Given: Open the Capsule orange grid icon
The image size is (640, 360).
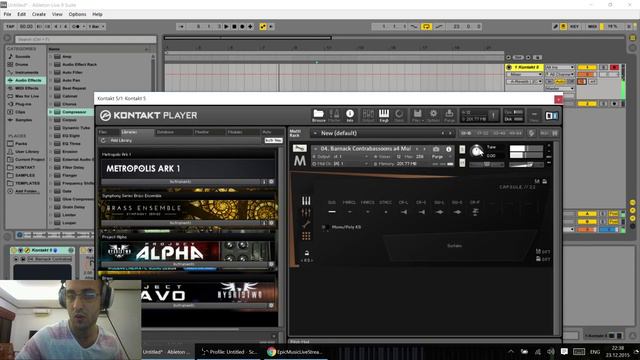Looking at the screenshot, I should coord(306,236).
